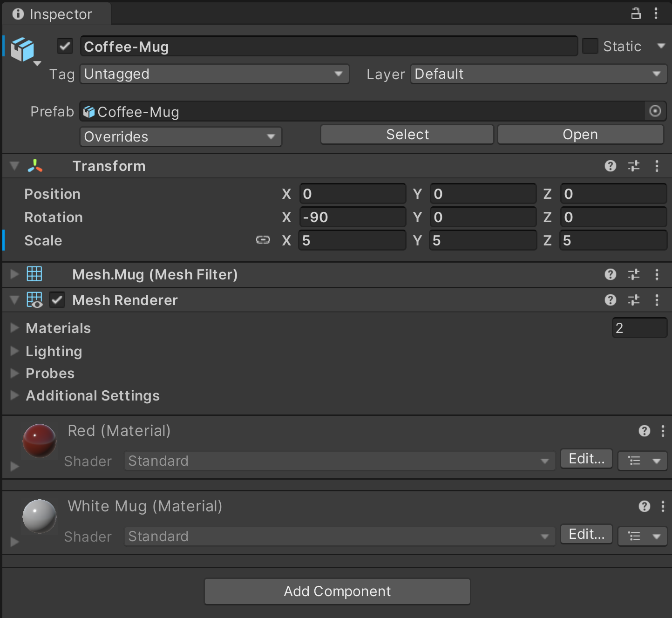The width and height of the screenshot is (672, 618).
Task: Click the Add Component button
Action: pos(337,591)
